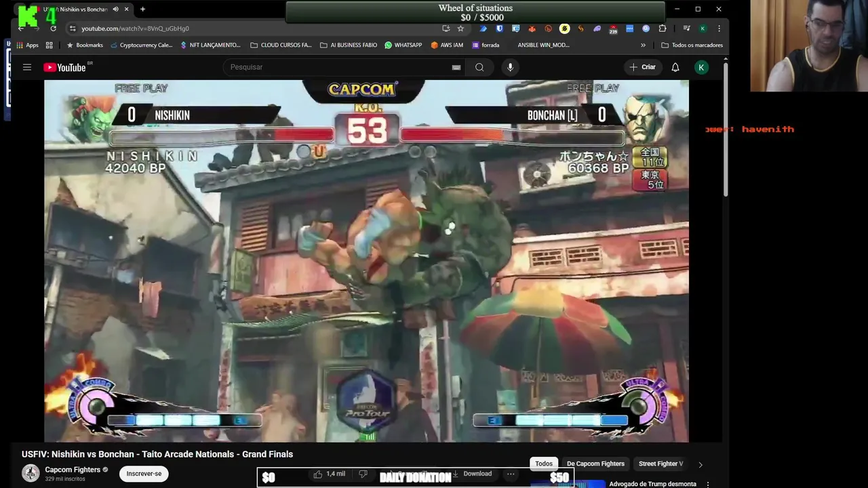This screenshot has height=488, width=868.
Task: Open the Extensions puzzle menu
Action: coord(663,28)
